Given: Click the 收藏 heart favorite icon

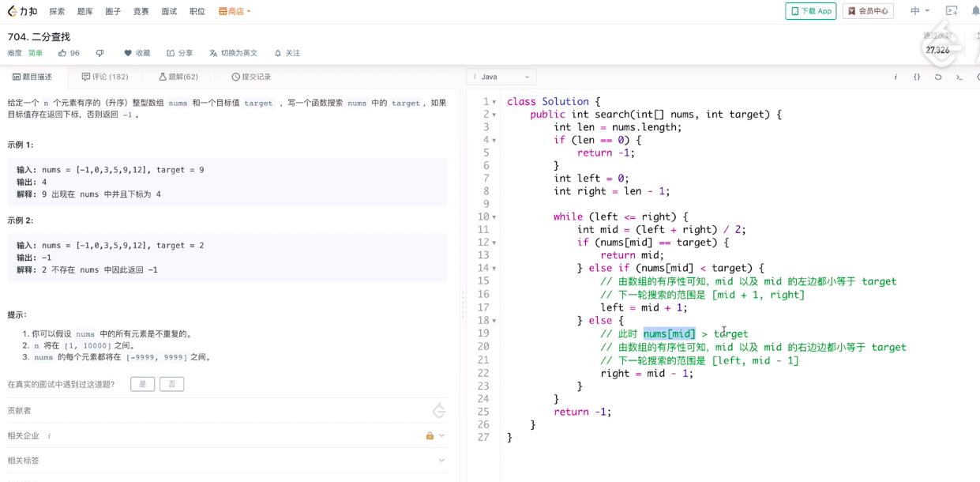Looking at the screenshot, I should tap(128, 53).
